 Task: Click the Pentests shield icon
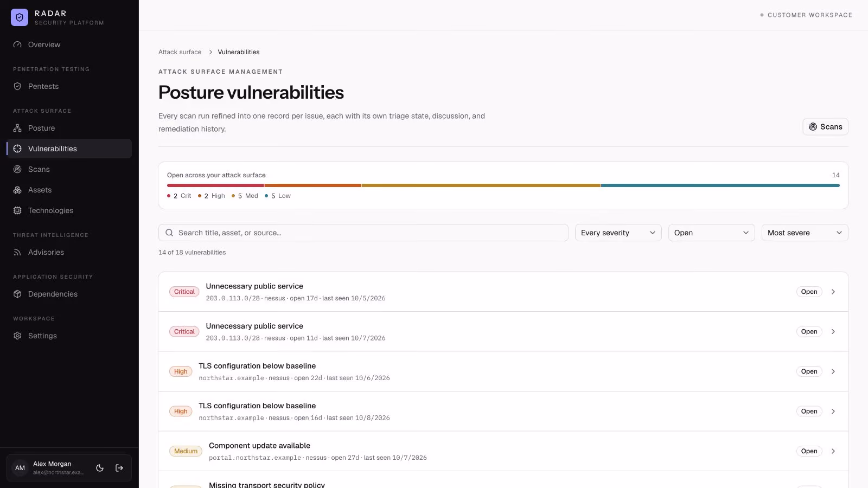[17, 86]
